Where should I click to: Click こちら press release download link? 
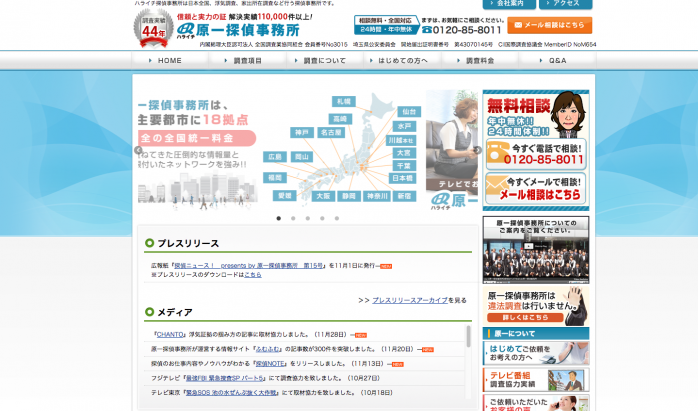pos(253,275)
